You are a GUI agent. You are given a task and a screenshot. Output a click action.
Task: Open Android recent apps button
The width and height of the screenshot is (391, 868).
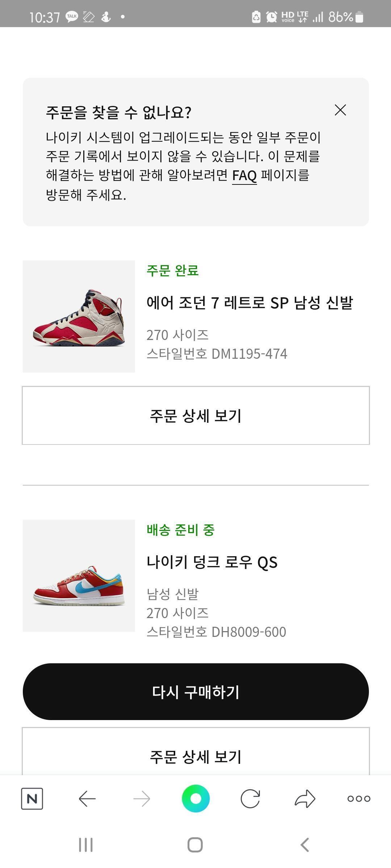coord(86,845)
